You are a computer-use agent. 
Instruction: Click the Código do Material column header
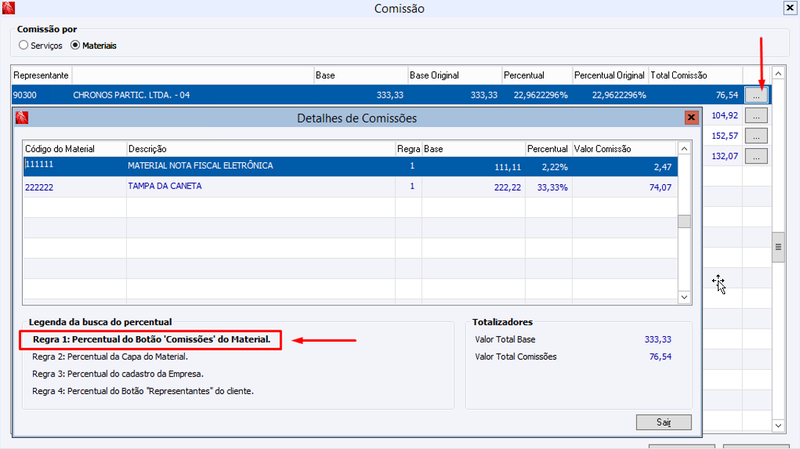(x=74, y=149)
